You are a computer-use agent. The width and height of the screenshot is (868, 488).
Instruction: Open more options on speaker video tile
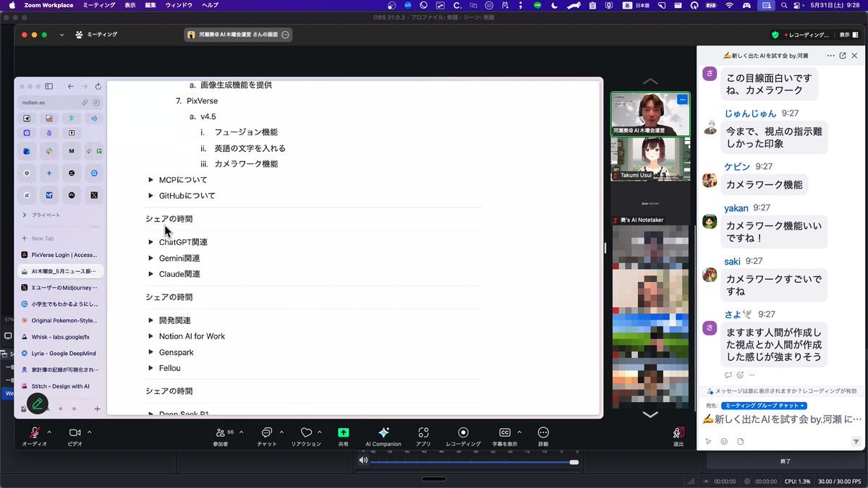(681, 100)
